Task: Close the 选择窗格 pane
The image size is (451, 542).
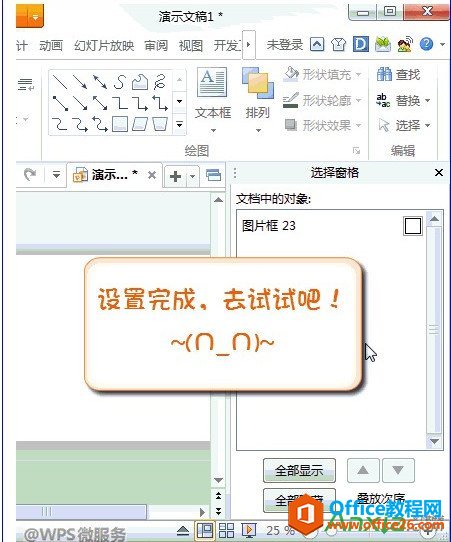Action: tap(439, 172)
